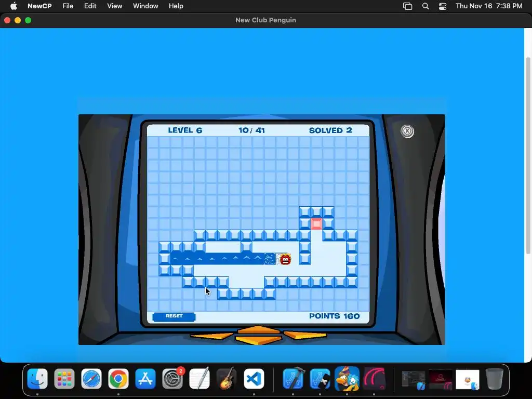Viewport: 532px width, 399px height.
Task: Open the File menu
Action: click(68, 6)
